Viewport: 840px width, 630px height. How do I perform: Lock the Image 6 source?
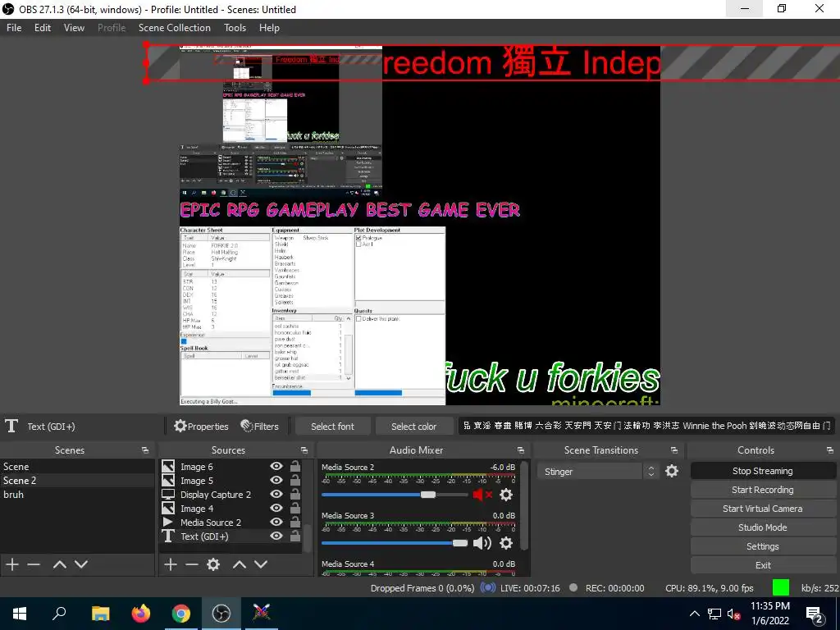click(294, 466)
